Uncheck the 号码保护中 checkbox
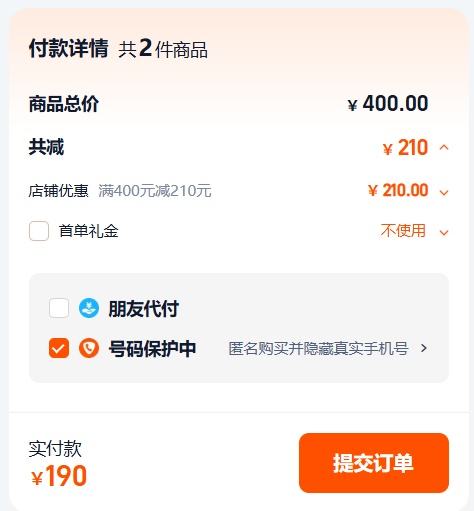This screenshot has height=511, width=474. coord(59,348)
